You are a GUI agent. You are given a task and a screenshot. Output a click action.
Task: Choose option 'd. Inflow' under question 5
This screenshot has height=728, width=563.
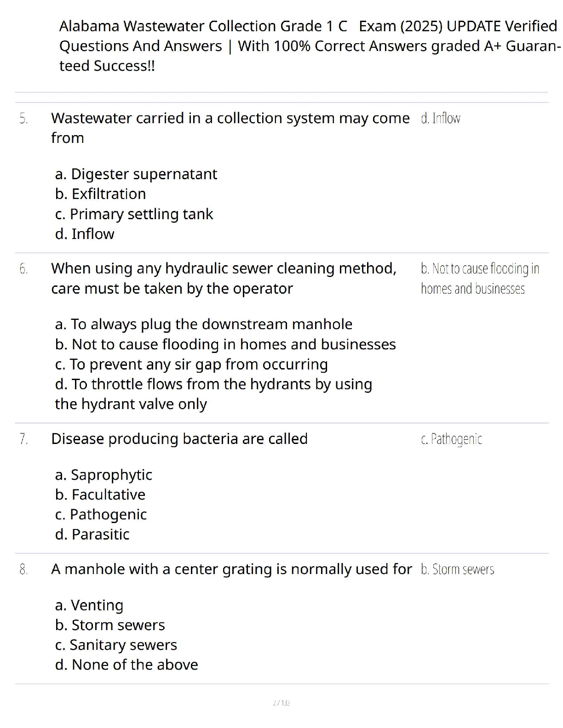coord(85,234)
